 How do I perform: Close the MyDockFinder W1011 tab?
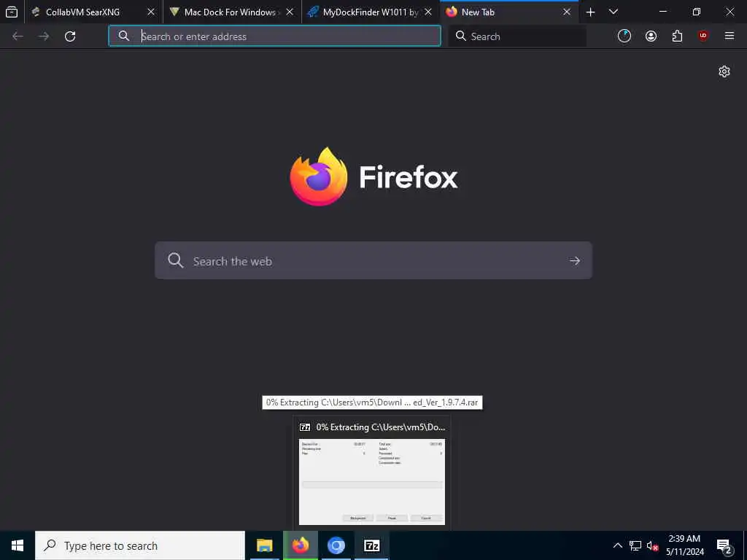tap(428, 12)
